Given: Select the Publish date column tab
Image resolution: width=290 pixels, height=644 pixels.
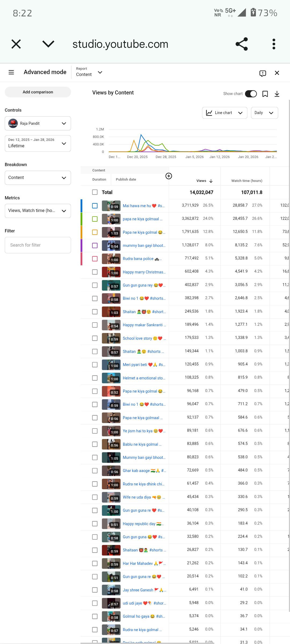Looking at the screenshot, I should click(126, 180).
